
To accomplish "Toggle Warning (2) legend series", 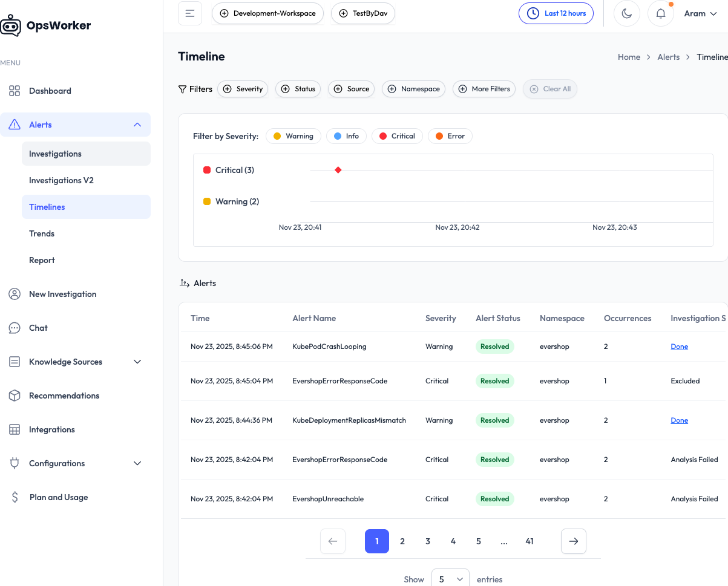I will [x=231, y=201].
